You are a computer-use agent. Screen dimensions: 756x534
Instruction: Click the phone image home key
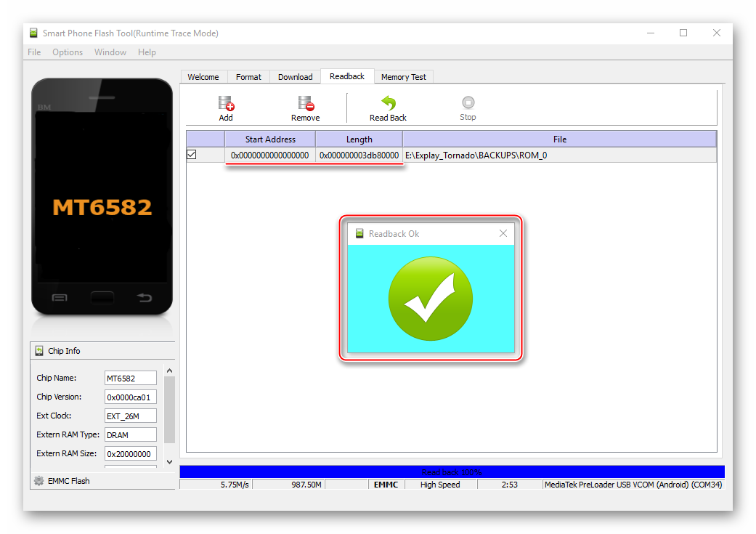tap(102, 298)
